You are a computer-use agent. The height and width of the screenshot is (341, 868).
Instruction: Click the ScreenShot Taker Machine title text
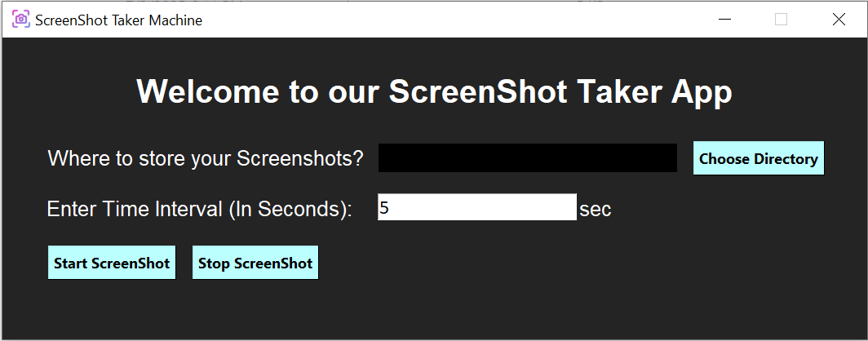118,20
